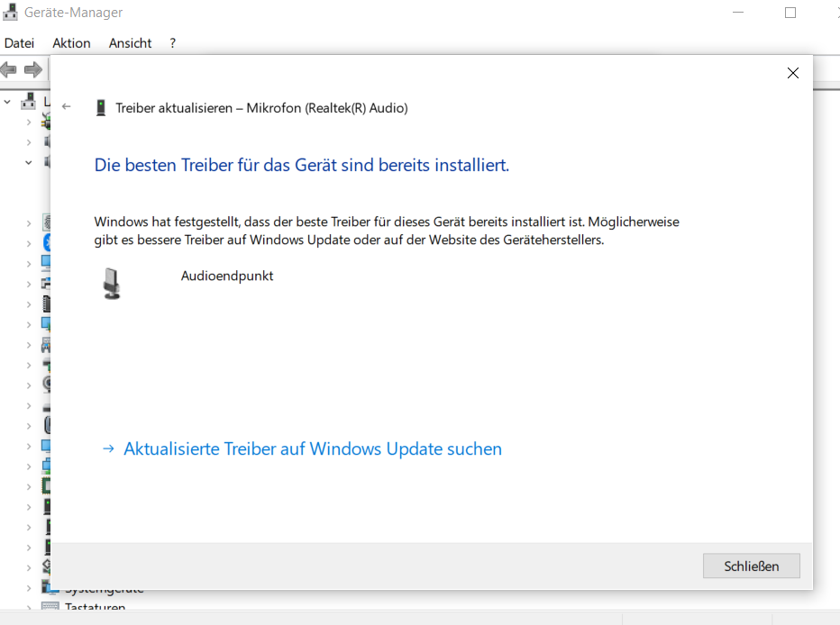This screenshot has height=625, width=840.
Task: Expand the Tastaturen category chevron
Action: coord(29,609)
